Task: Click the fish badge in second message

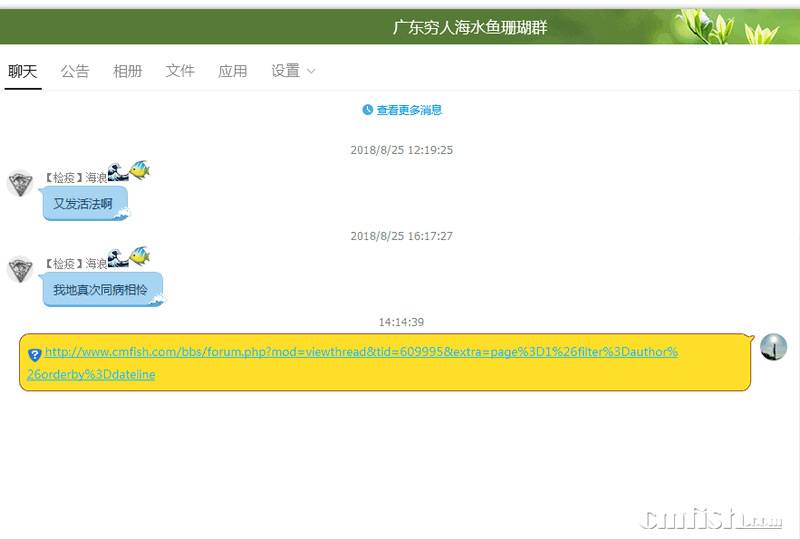Action: click(x=140, y=256)
